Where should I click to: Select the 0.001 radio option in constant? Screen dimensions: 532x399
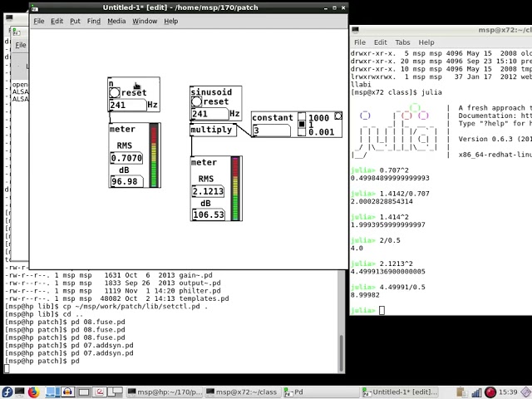(x=302, y=132)
